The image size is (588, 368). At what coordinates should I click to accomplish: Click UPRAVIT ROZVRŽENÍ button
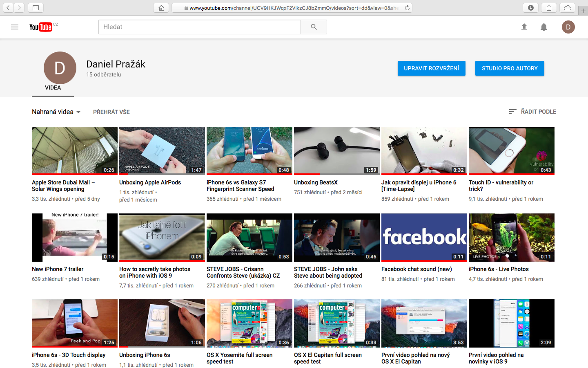click(432, 68)
